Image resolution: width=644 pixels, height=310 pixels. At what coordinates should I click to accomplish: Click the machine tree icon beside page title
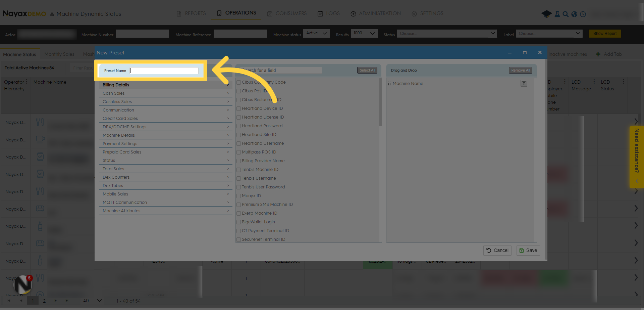52,14
